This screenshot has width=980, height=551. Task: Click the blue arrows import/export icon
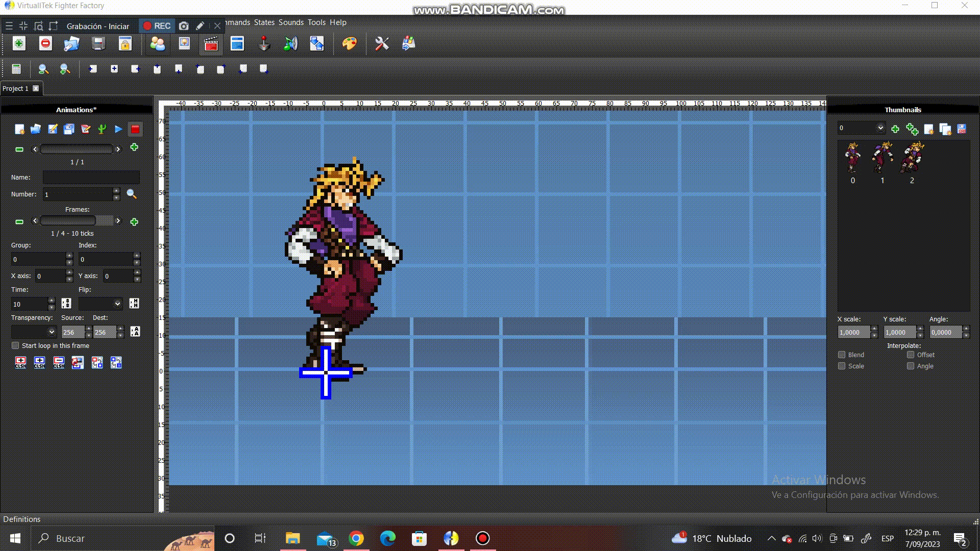click(x=317, y=44)
